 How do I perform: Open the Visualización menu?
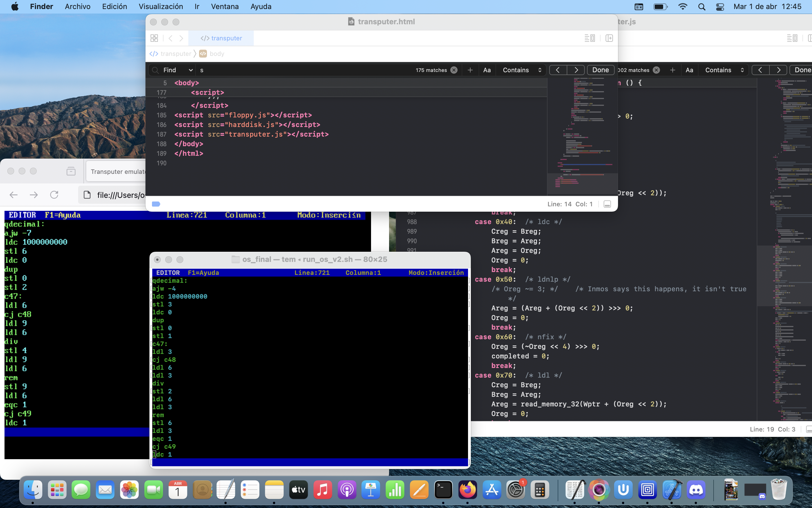coord(161,6)
